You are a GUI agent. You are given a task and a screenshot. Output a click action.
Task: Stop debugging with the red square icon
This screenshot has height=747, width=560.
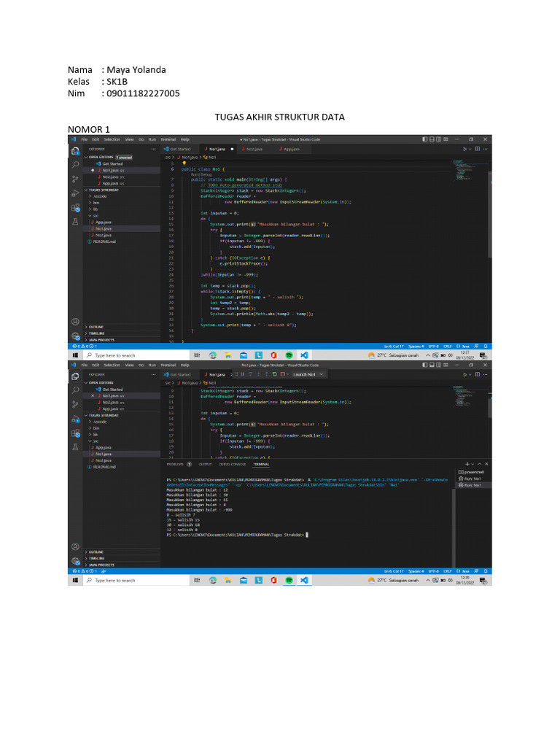click(283, 374)
